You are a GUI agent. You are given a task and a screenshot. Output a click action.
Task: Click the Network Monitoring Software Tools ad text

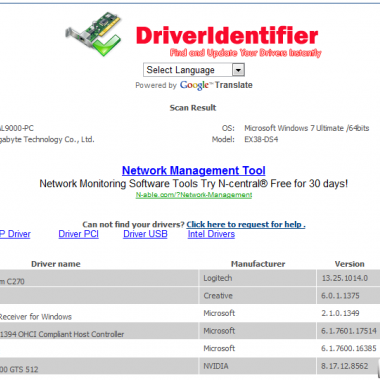click(194, 184)
